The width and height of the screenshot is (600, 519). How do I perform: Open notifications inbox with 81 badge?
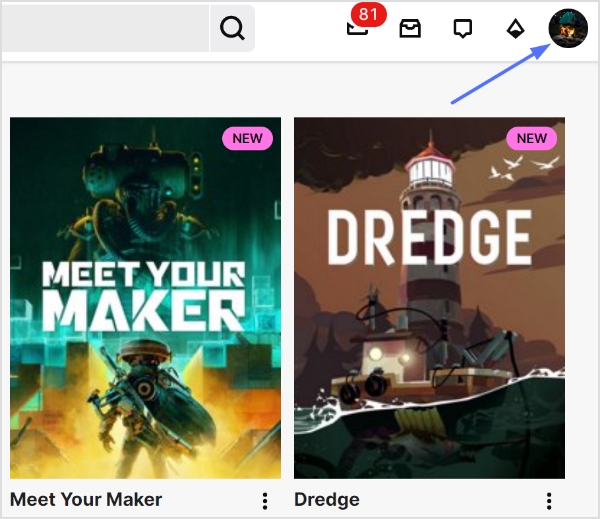point(358,28)
